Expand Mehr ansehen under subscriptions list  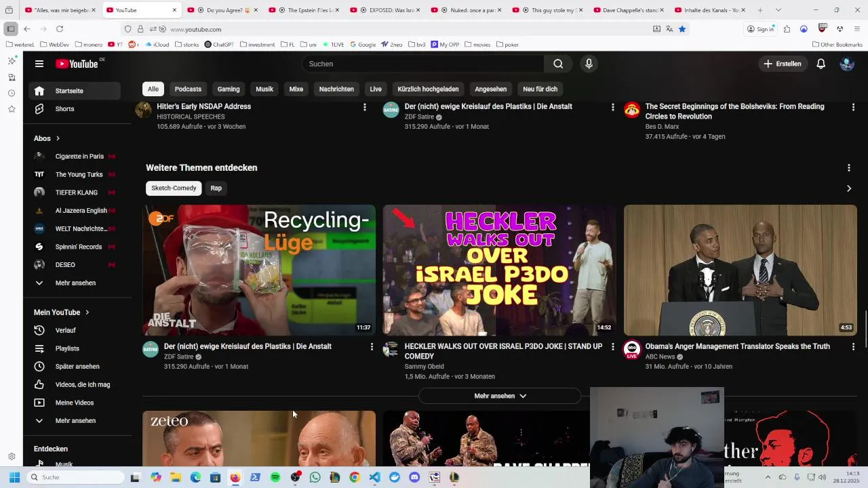75,283
